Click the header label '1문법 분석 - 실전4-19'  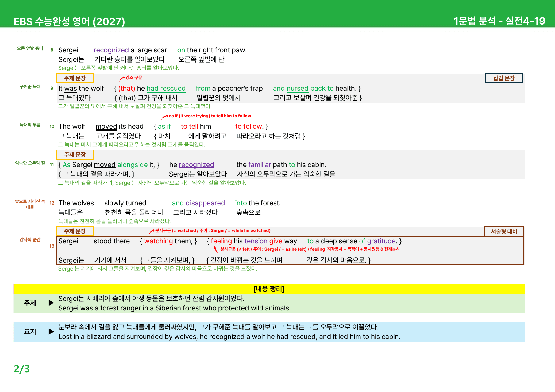click(x=499, y=21)
